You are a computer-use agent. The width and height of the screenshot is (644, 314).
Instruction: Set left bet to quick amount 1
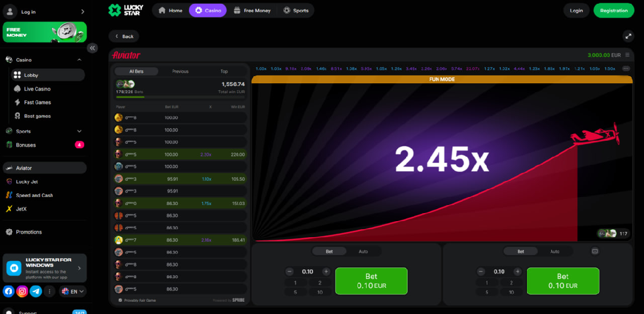click(296, 283)
